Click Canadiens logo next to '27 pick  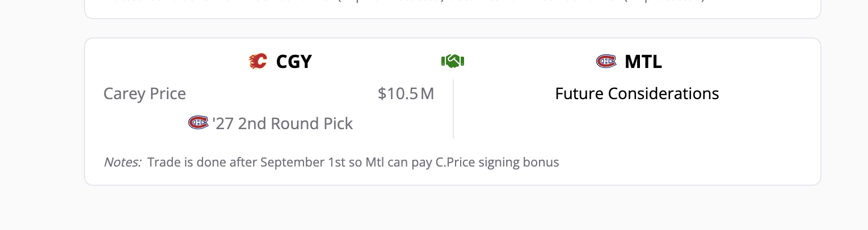[x=198, y=122]
